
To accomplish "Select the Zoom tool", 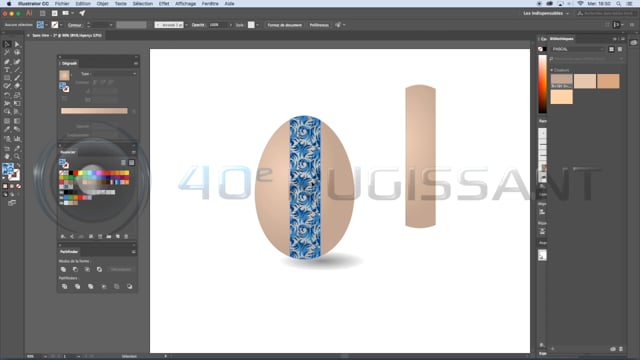I will [x=17, y=156].
